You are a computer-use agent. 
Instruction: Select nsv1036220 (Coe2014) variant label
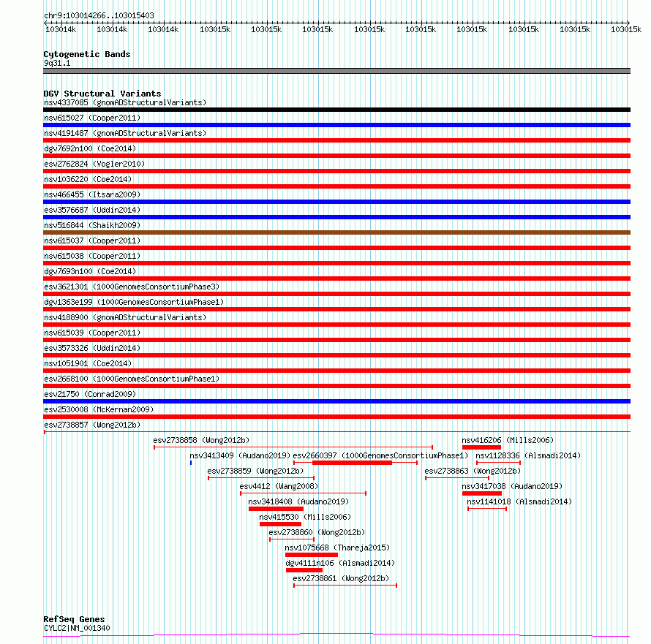[x=88, y=179]
